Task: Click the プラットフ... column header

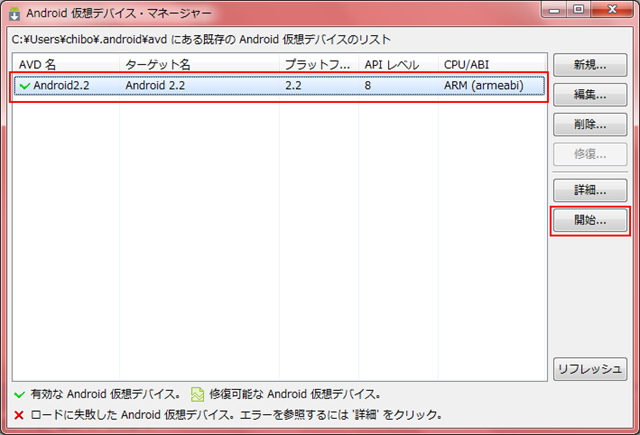Action: click(x=317, y=64)
